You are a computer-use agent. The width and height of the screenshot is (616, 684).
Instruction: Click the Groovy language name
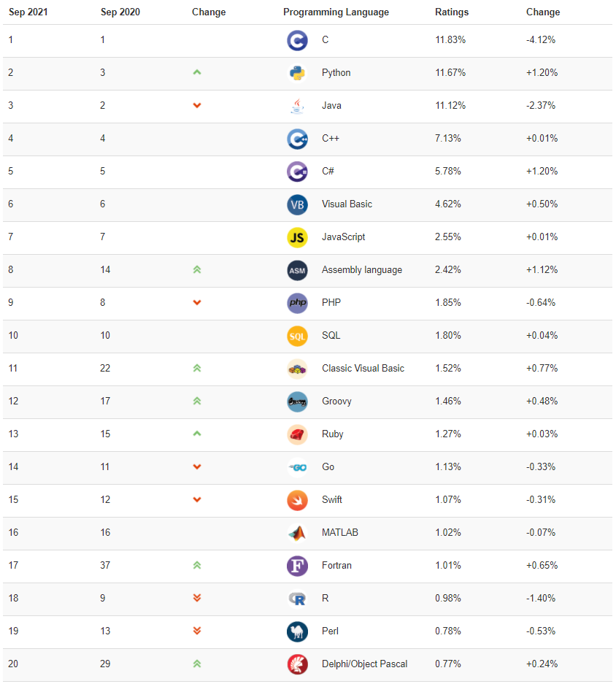tap(336, 401)
